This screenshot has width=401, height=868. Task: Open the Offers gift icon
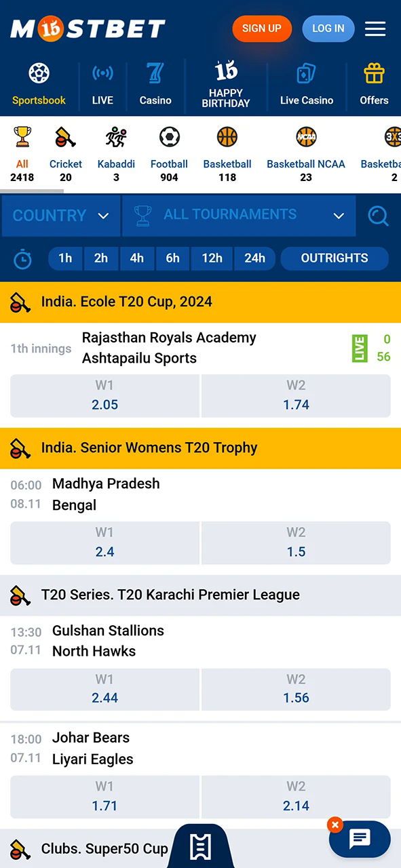coord(374,71)
